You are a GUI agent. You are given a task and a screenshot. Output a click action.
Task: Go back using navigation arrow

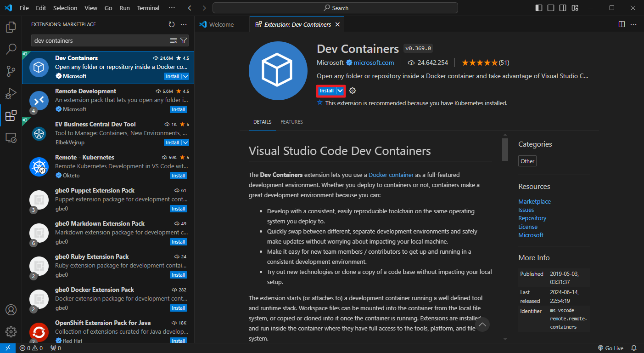point(191,8)
